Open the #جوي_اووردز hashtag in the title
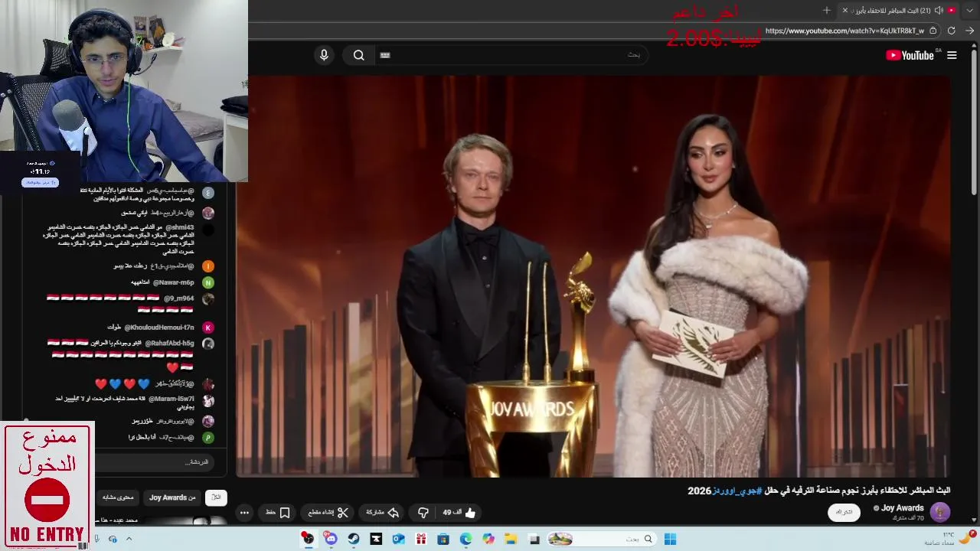This screenshot has width=980, height=551. [738, 491]
